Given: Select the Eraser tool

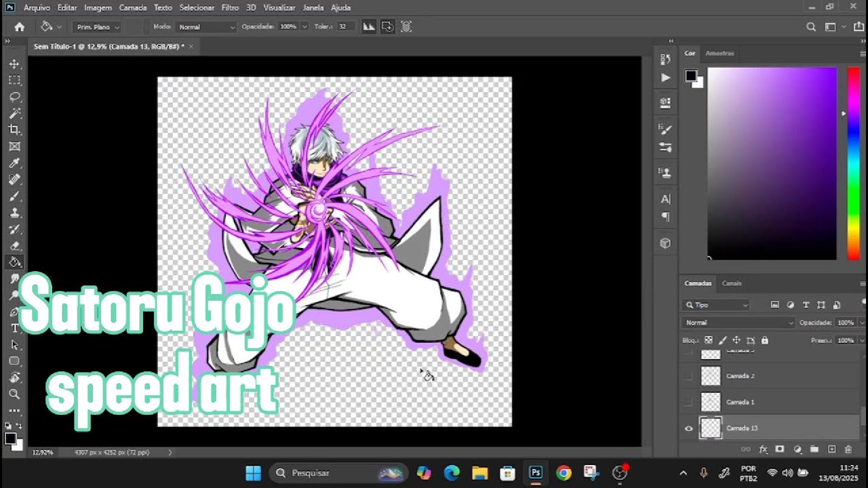Looking at the screenshot, I should pyautogui.click(x=14, y=245).
